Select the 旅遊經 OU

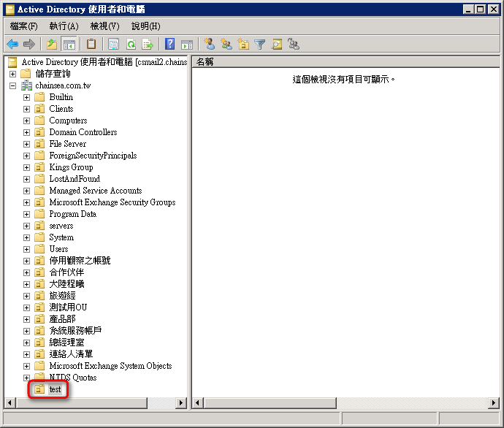coord(62,296)
